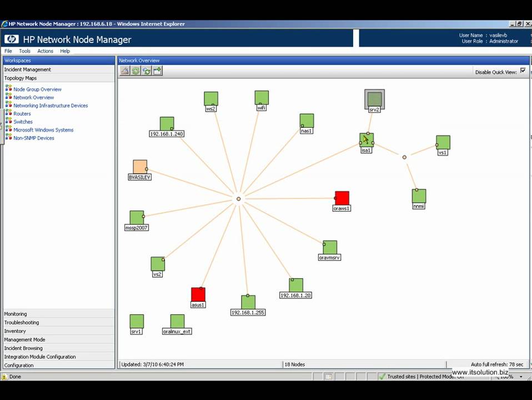This screenshot has width=532, height=400.
Task: Open the Help menu
Action: 65,51
